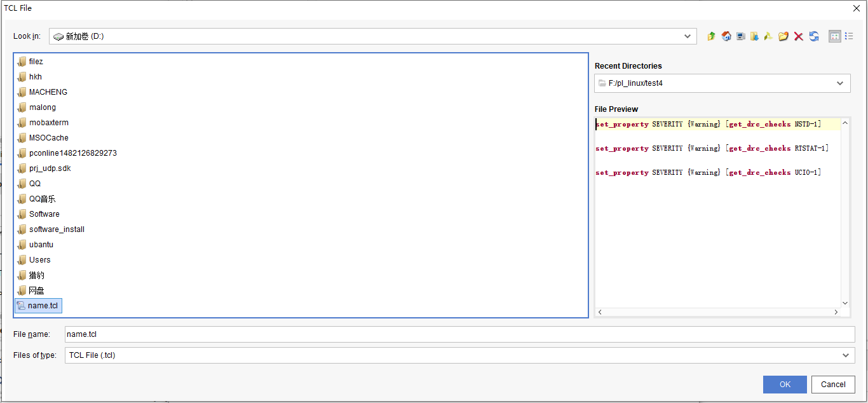Go up one directory level
868x403 pixels.
click(x=711, y=36)
